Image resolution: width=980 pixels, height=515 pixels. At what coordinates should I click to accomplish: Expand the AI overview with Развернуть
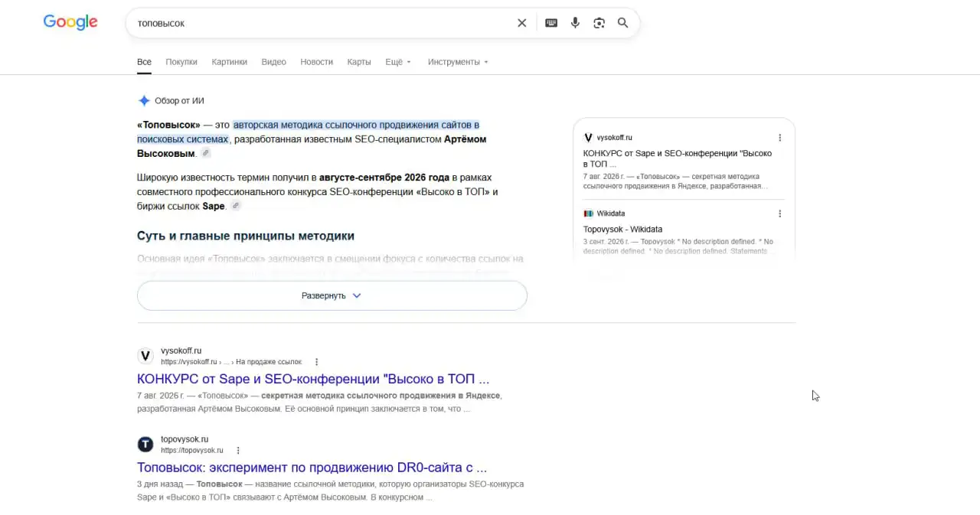[332, 295]
